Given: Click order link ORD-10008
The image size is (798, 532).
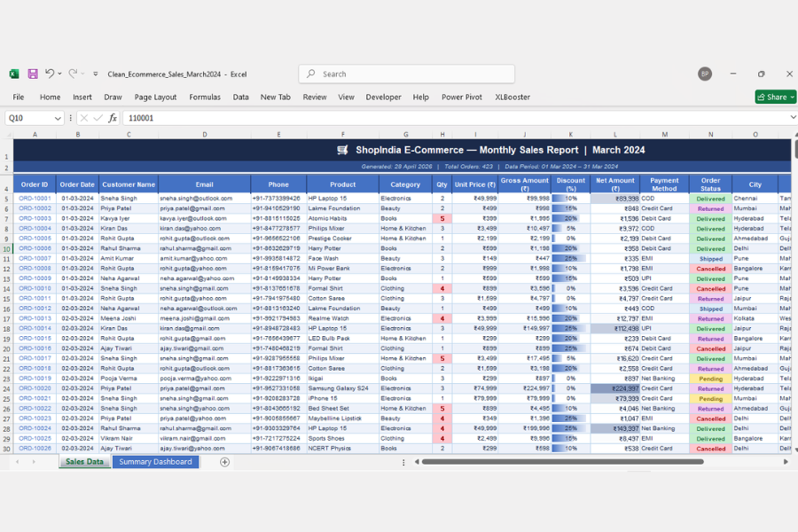Looking at the screenshot, I should pyautogui.click(x=35, y=269).
